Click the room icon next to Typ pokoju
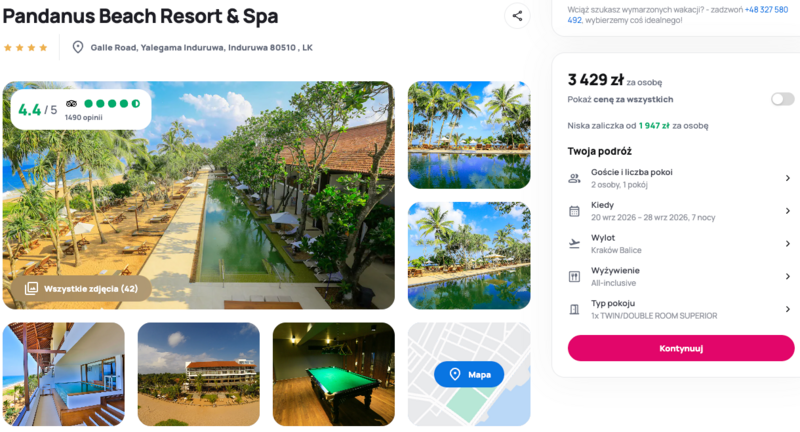Viewport: 800px width, 432px height. click(574, 309)
